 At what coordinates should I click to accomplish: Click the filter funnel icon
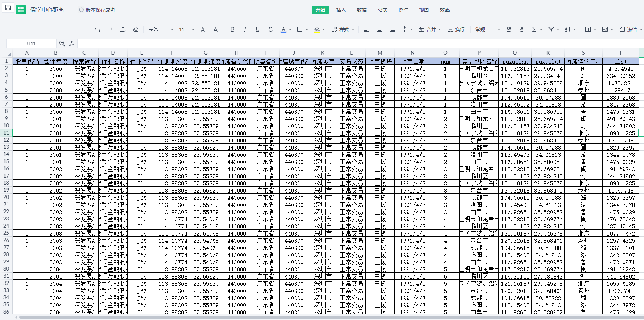551,29
